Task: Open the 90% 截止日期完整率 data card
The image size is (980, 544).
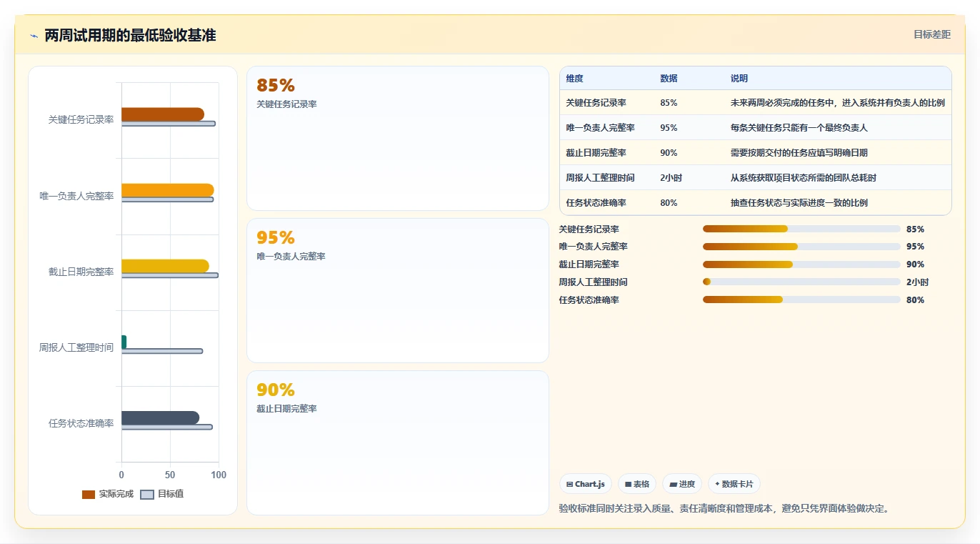Action: pos(398,442)
